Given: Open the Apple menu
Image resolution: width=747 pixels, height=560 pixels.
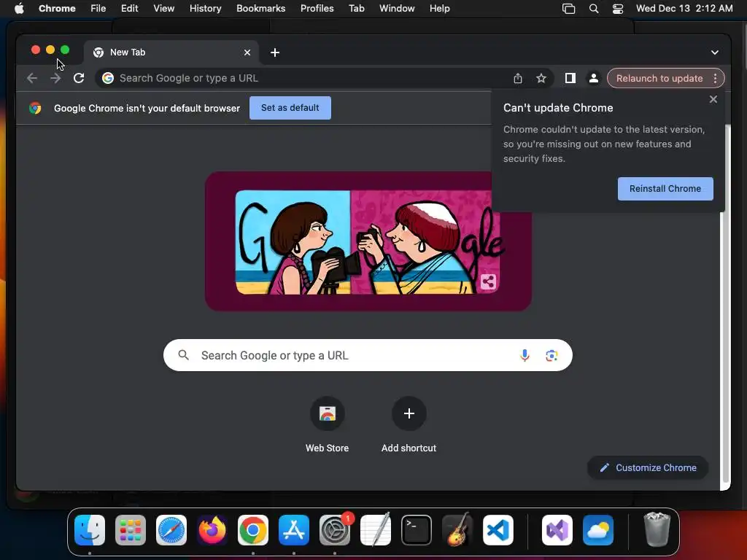Looking at the screenshot, I should (x=19, y=8).
